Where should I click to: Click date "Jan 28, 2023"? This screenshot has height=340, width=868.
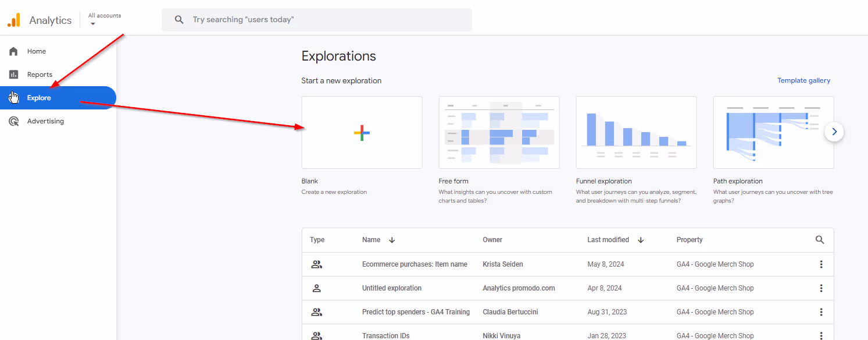click(x=607, y=336)
